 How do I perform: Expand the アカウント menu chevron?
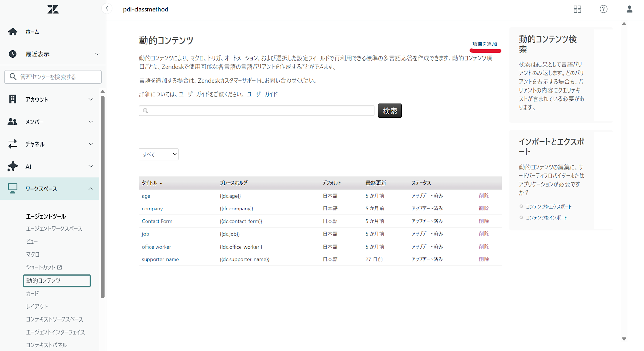(x=91, y=99)
